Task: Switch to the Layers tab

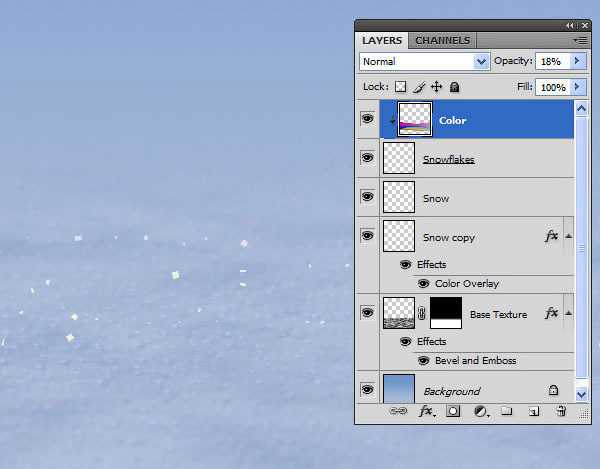Action: (x=382, y=40)
